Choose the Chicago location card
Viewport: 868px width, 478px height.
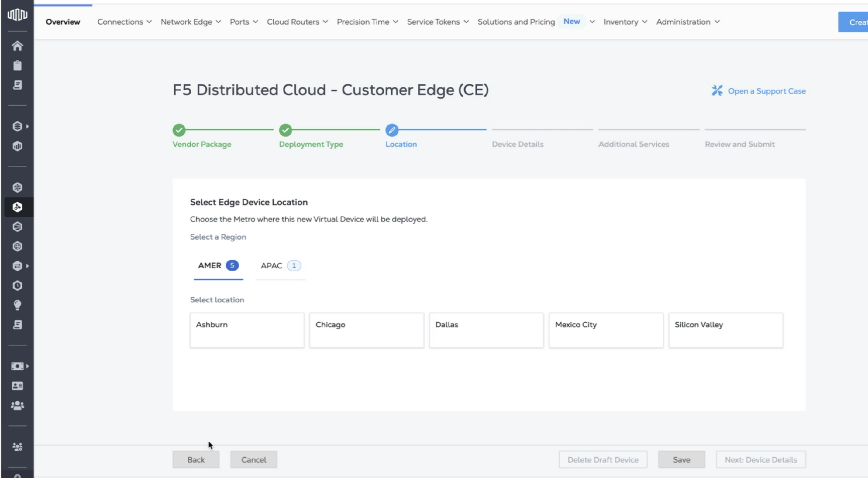pyautogui.click(x=366, y=330)
